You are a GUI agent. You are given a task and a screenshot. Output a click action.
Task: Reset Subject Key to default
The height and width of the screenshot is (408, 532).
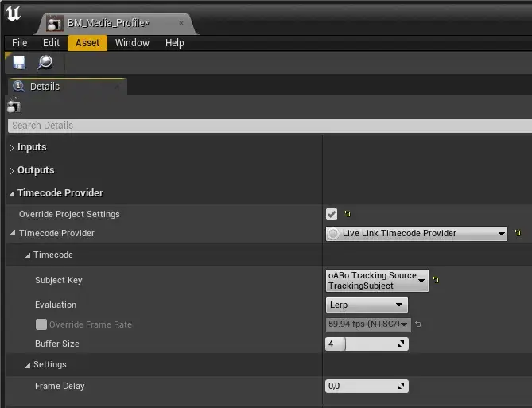click(436, 280)
